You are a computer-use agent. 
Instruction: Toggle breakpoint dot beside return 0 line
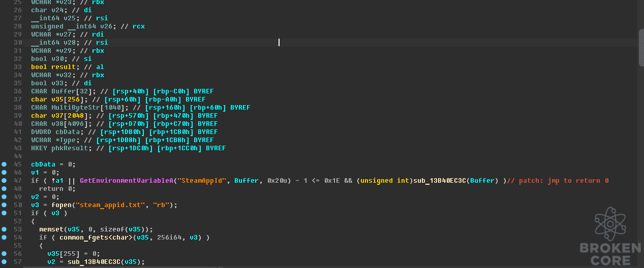tap(4, 189)
